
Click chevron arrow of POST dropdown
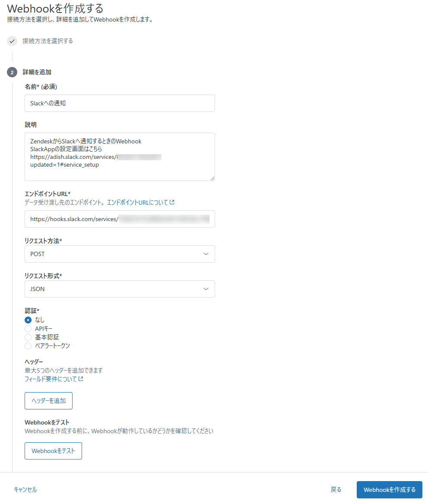tap(206, 254)
